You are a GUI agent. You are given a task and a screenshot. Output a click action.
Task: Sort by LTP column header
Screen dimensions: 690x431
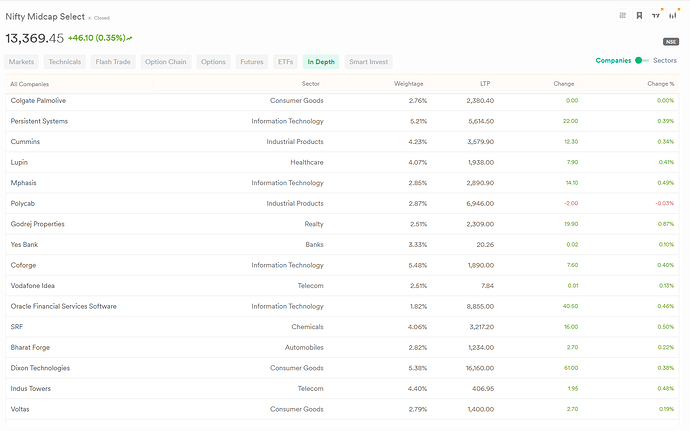point(485,84)
